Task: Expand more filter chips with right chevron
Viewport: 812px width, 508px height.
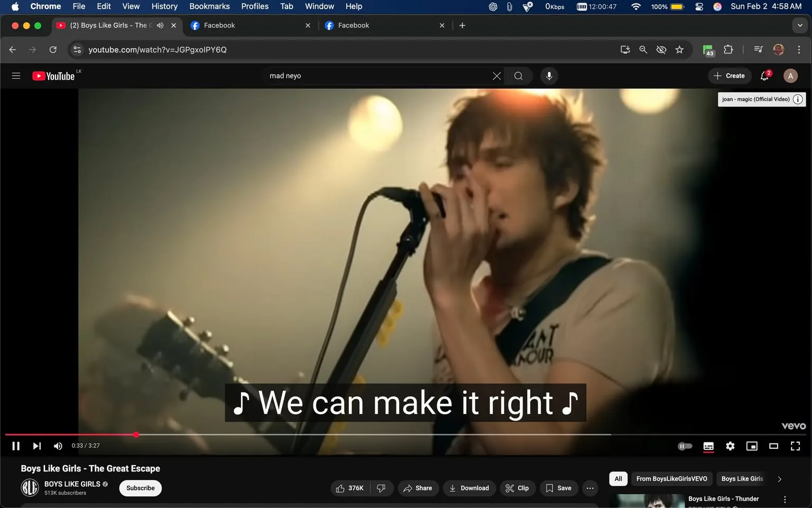Action: [x=779, y=479]
